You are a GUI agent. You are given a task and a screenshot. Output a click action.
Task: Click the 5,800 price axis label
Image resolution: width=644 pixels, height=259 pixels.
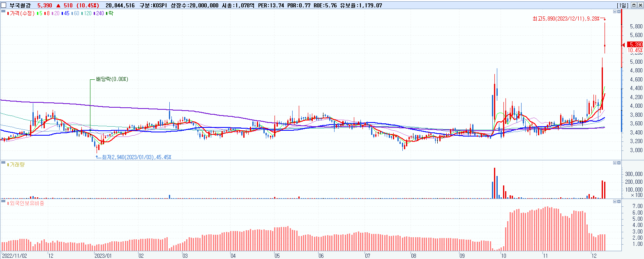[636, 26]
